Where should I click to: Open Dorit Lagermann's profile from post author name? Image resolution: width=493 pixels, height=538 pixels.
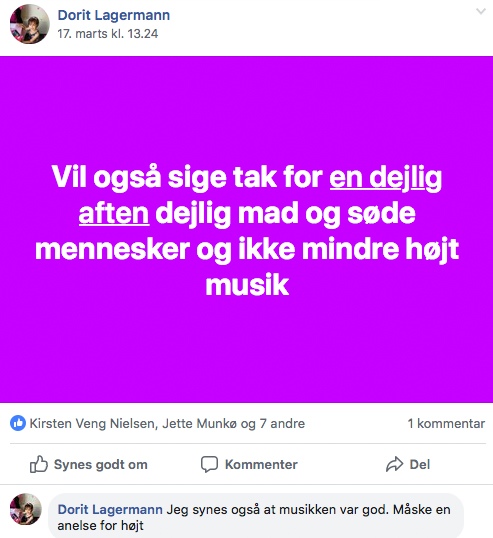[114, 15]
